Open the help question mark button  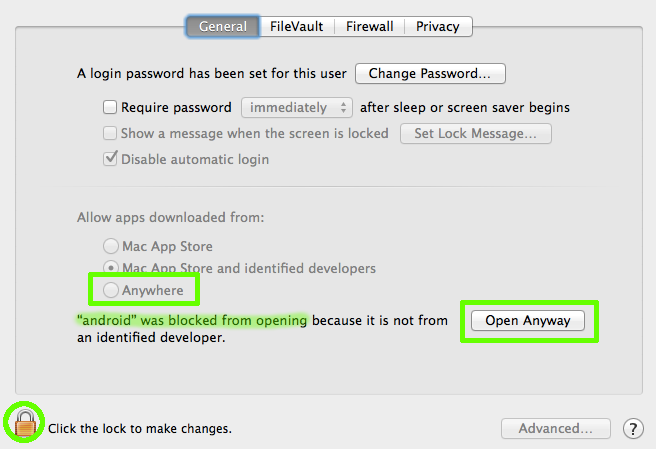click(633, 428)
